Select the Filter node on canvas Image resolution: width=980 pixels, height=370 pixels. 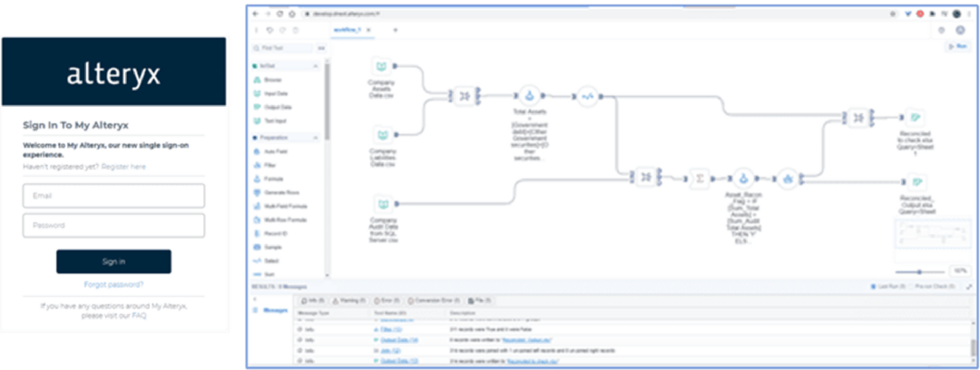click(788, 179)
